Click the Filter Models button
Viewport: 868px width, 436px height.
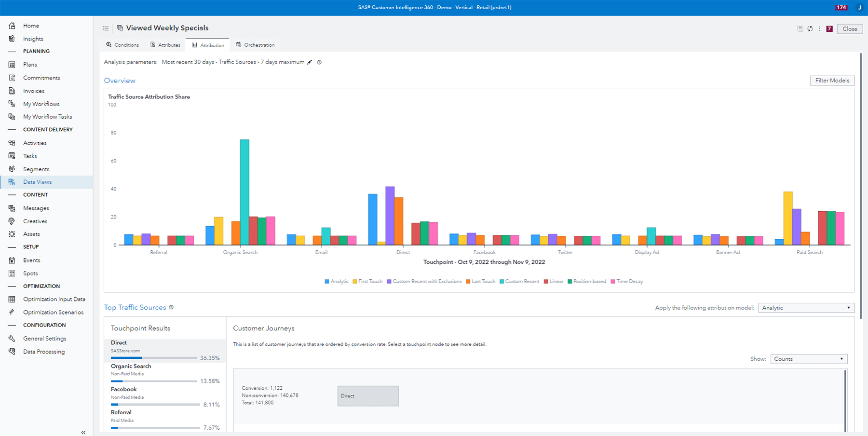click(832, 81)
